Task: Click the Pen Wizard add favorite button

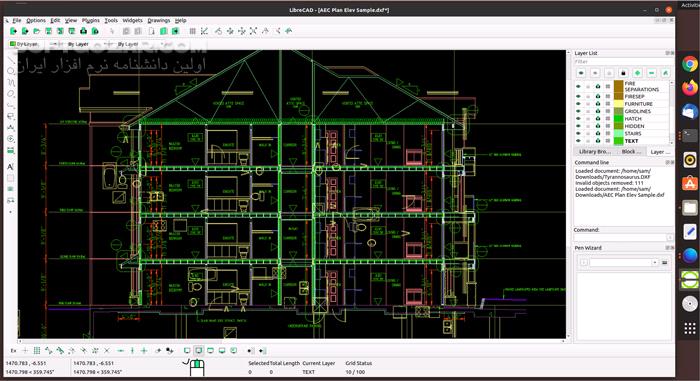Action: click(x=583, y=263)
